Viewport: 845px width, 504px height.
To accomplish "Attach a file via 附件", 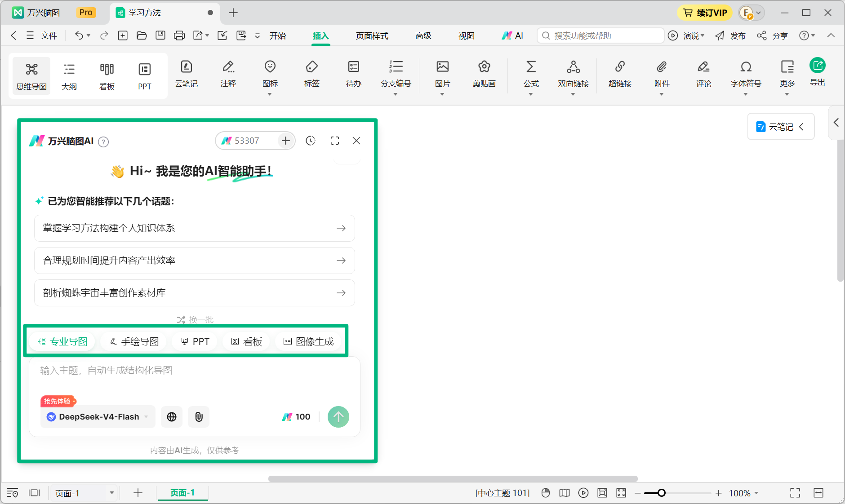I will (662, 77).
